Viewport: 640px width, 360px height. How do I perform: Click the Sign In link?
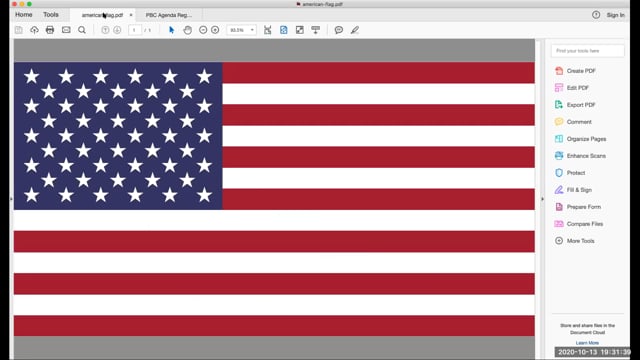[615, 15]
